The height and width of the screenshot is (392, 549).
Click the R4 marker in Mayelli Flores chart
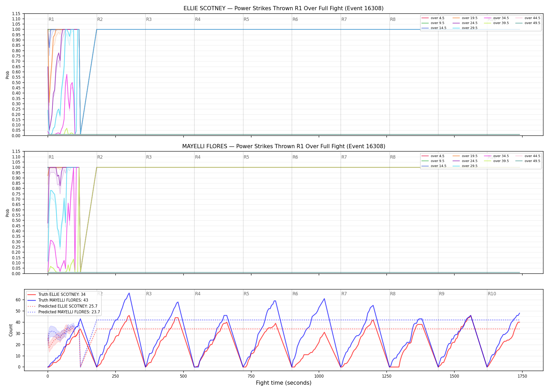[x=198, y=157]
